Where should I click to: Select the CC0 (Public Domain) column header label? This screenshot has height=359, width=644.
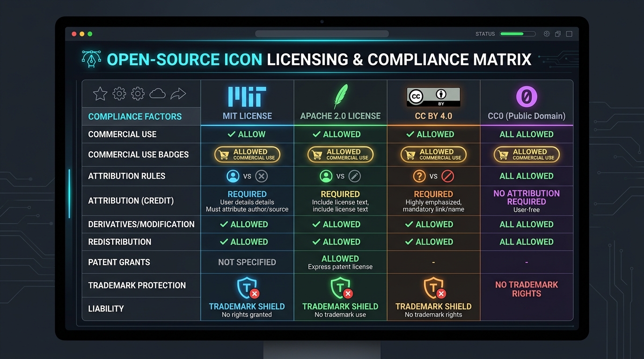pyautogui.click(x=527, y=116)
